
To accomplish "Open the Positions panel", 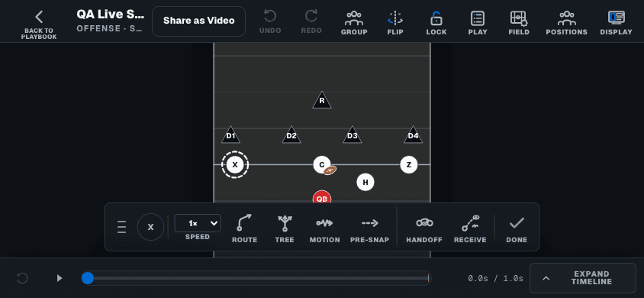I will click(566, 23).
